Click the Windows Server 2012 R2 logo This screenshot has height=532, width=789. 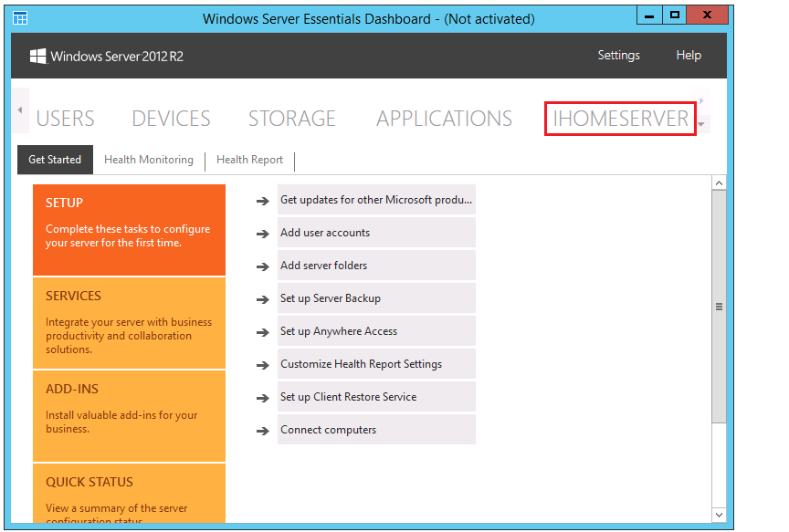tap(107, 56)
